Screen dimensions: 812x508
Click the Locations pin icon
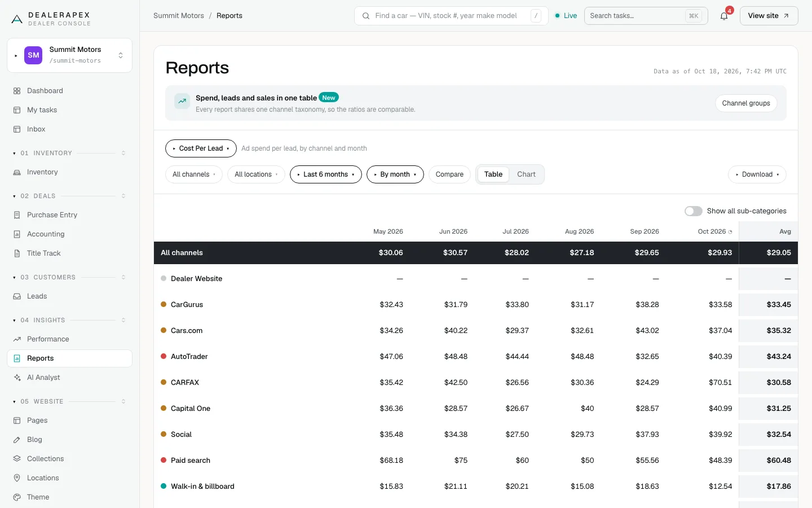click(17, 478)
